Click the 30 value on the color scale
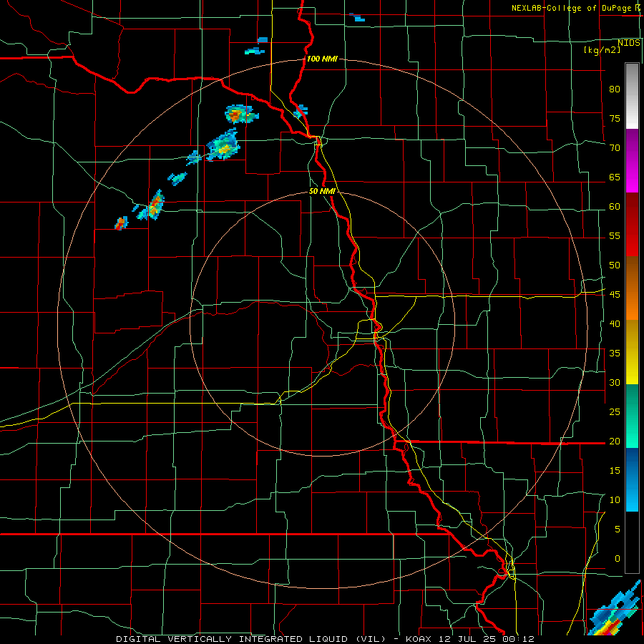 pyautogui.click(x=615, y=382)
